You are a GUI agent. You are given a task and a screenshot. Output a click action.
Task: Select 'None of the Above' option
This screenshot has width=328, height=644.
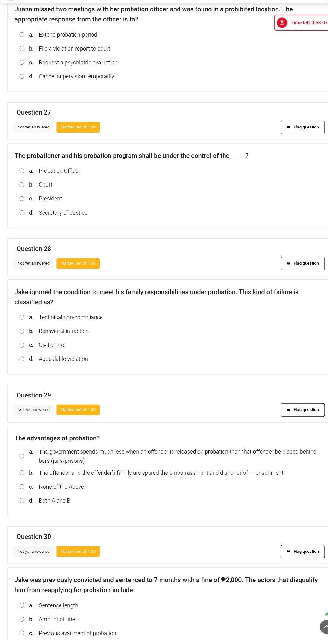[22, 487]
